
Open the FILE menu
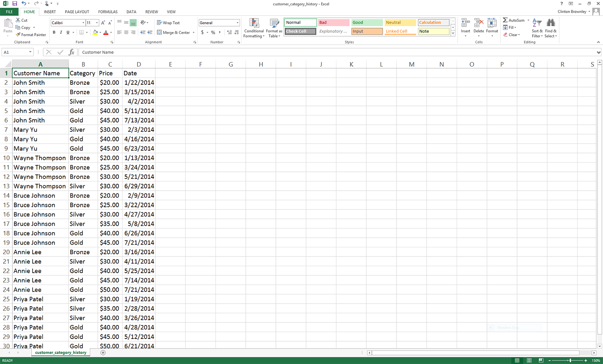[x=9, y=12]
